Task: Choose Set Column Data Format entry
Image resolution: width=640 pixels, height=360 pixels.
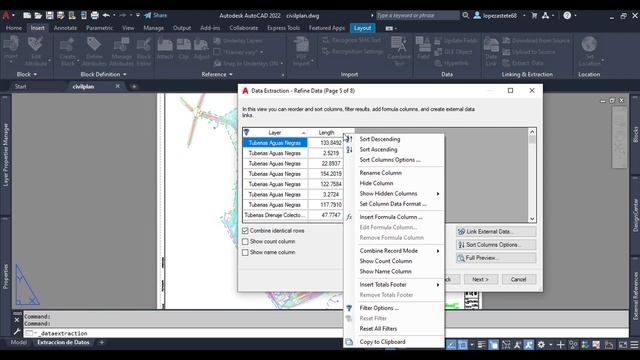Action: coord(394,204)
